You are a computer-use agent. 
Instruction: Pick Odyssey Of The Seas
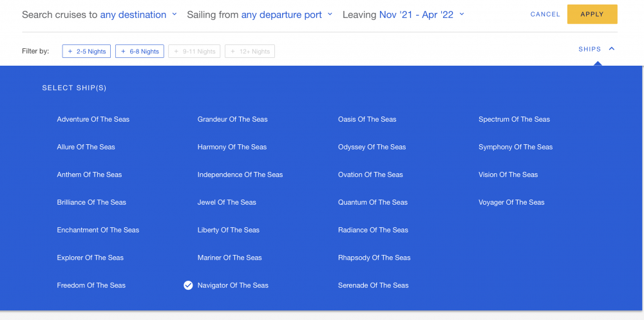click(372, 147)
